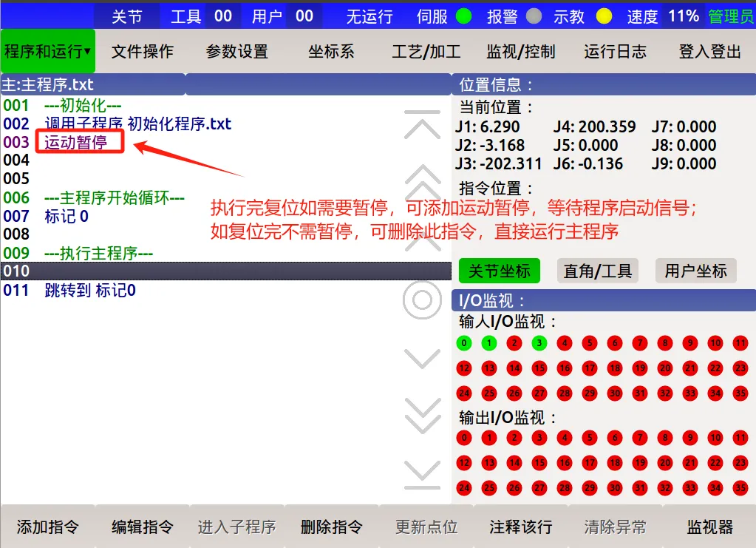
Task: Click the 进入子程序 button
Action: click(236, 527)
